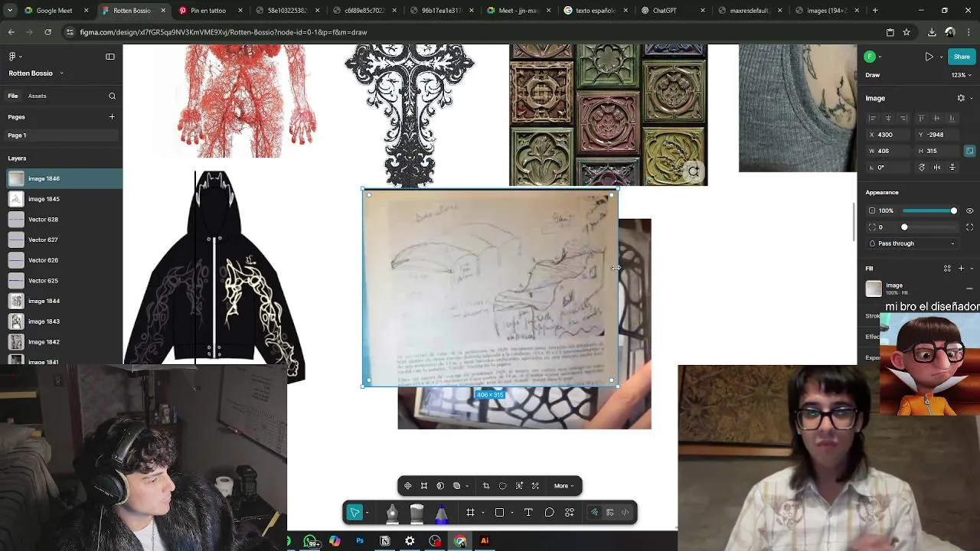Select the blue Pencil tool
980x551 pixels.
[x=441, y=513]
